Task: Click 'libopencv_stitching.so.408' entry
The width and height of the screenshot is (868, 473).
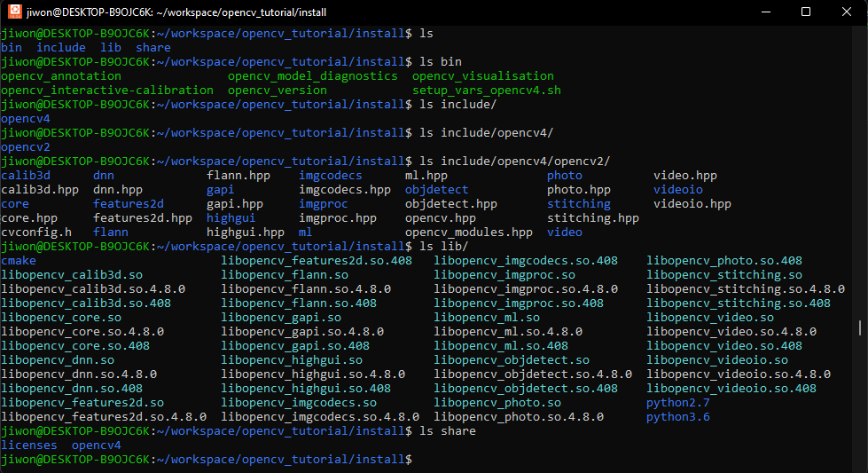Action: pyautogui.click(x=739, y=304)
